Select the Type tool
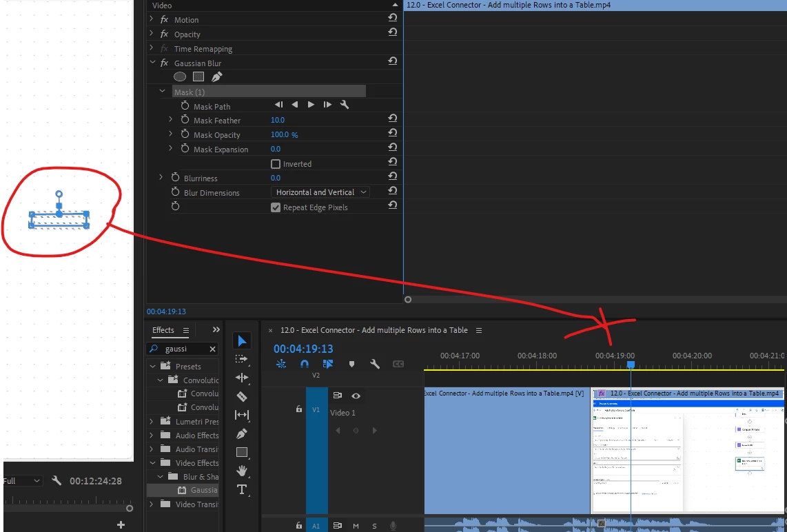Viewport: 787px width, 532px height. (241, 489)
